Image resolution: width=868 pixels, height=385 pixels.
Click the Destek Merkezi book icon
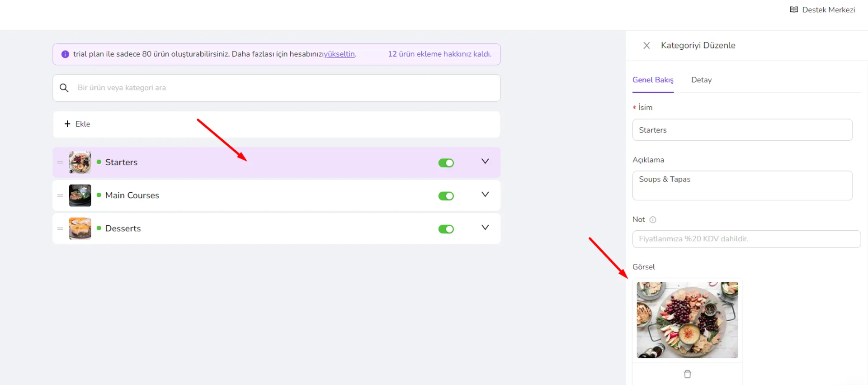794,10
